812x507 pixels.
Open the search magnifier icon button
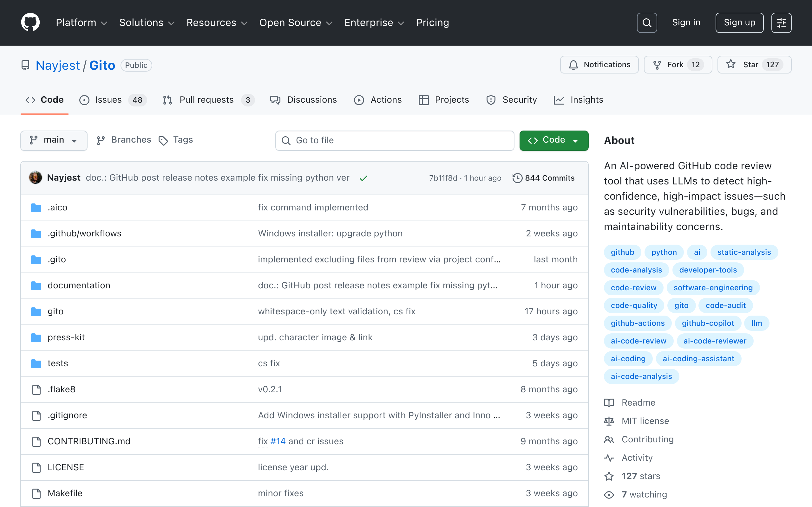click(646, 23)
